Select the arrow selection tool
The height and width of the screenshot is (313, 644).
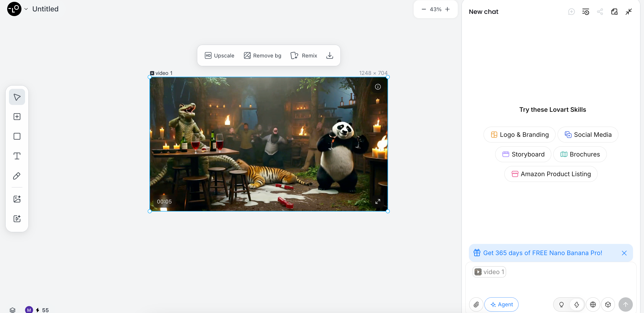(x=17, y=97)
